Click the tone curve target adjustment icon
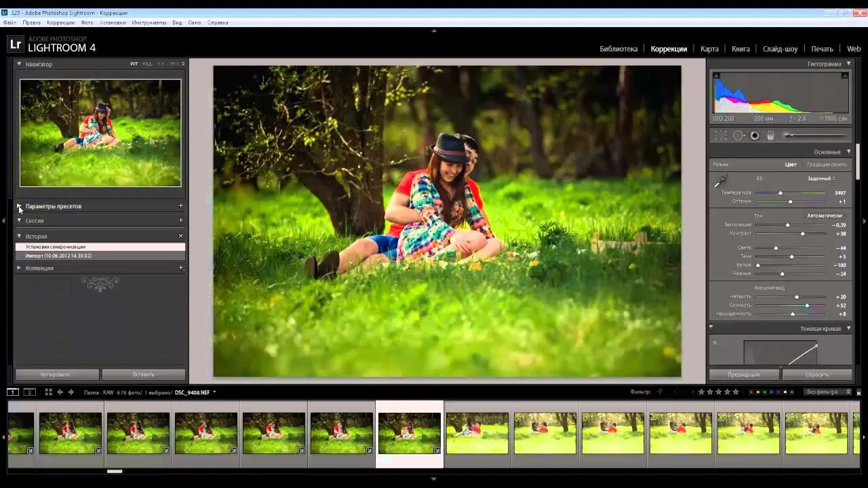 [x=715, y=342]
